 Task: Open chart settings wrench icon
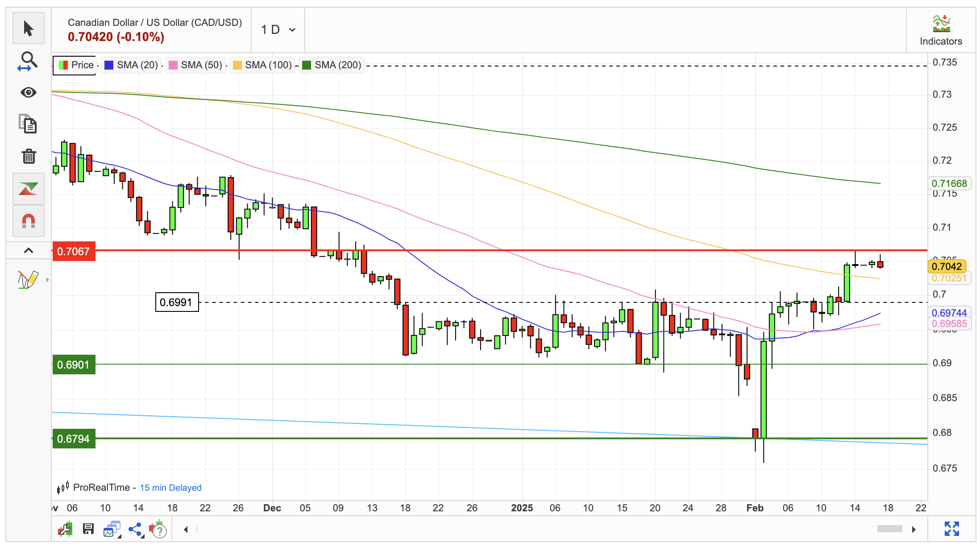65,530
